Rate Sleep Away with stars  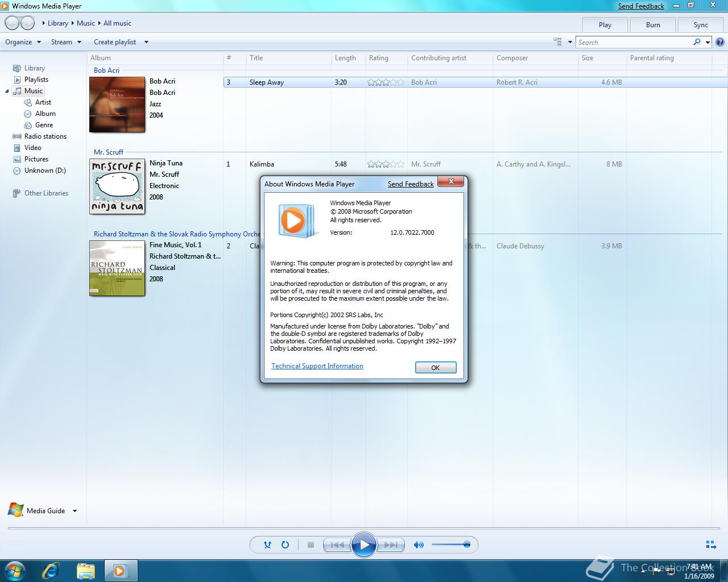pos(386,82)
